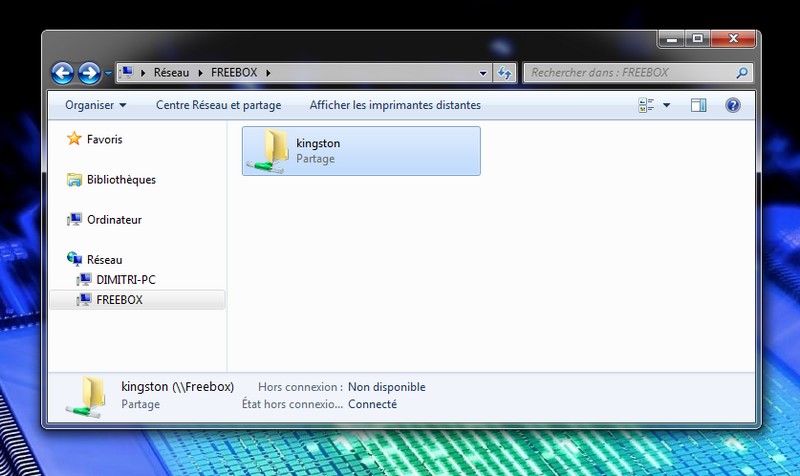Open recent pages dropdown beside nav arrows
This screenshot has width=800, height=476.
pyautogui.click(x=108, y=73)
